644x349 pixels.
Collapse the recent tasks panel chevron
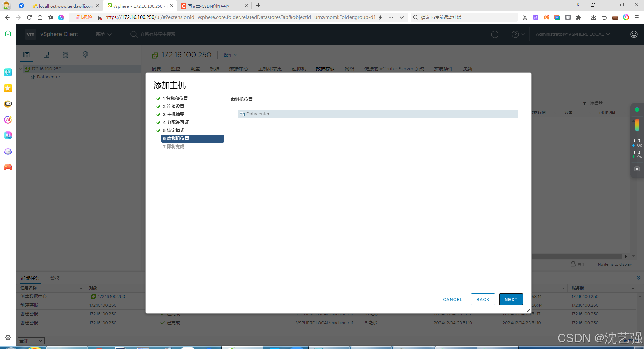[x=638, y=278]
